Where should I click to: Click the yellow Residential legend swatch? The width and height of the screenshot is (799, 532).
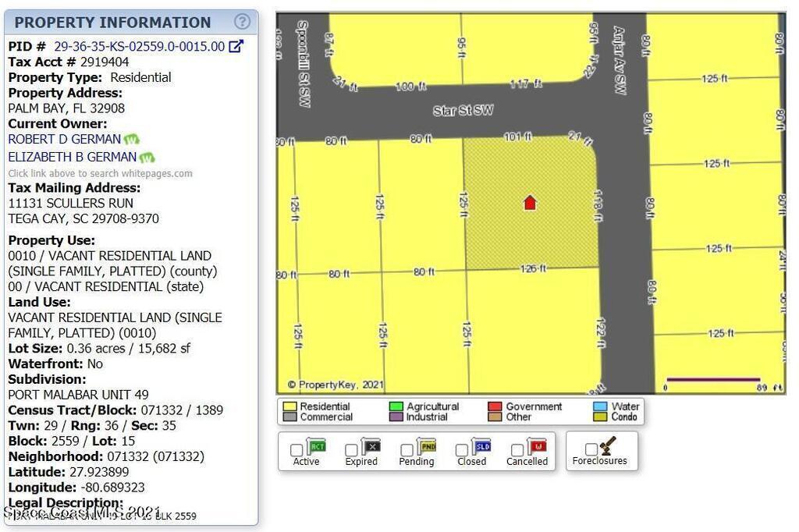(289, 406)
